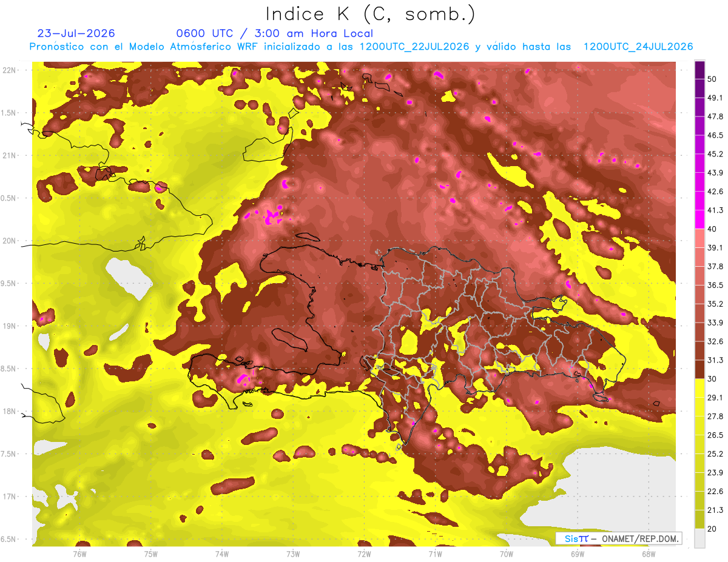The width and height of the screenshot is (728, 562).
Task: Click the legend value '33.9'
Action: pyautogui.click(x=715, y=323)
